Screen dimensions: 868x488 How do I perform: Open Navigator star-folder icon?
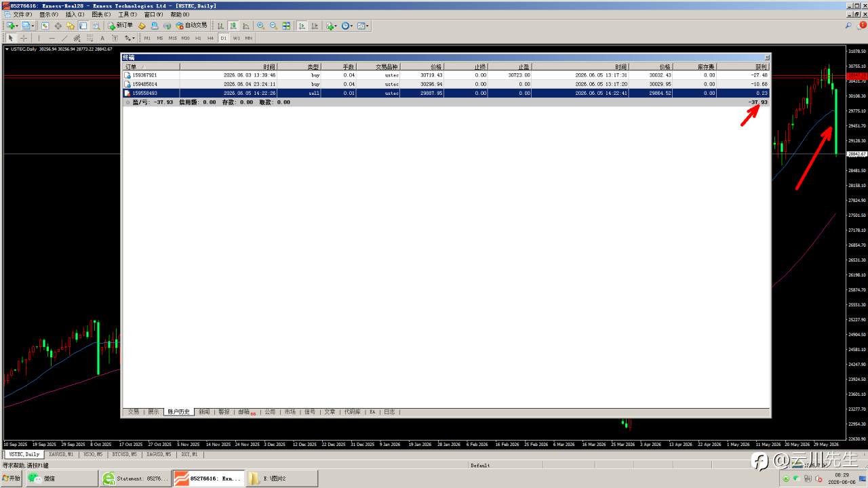click(71, 26)
